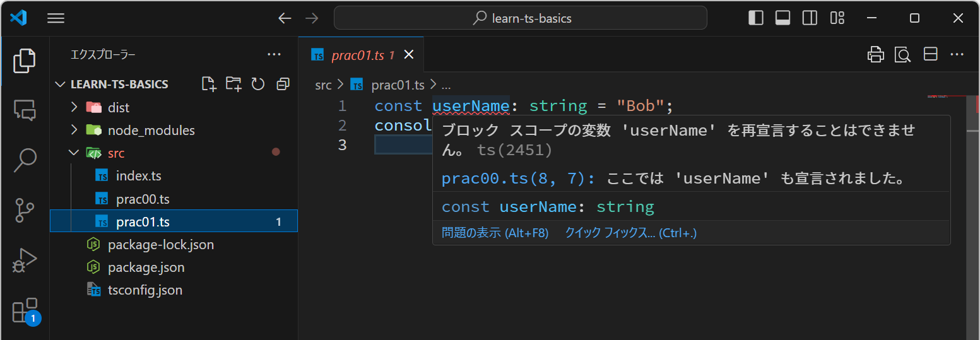This screenshot has width=980, height=340.
Task: Click the learn-ts-basics command center search box
Action: click(521, 18)
